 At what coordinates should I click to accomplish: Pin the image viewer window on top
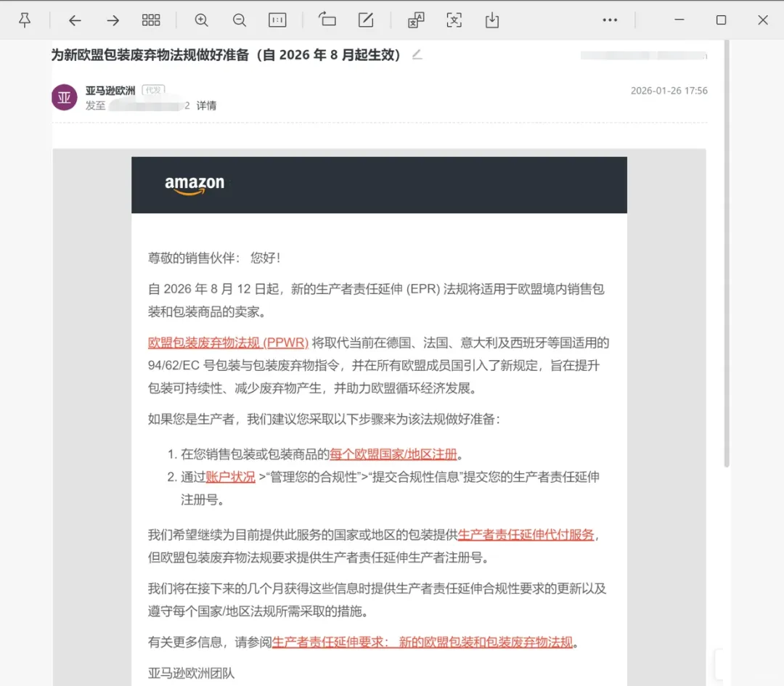[x=25, y=20]
